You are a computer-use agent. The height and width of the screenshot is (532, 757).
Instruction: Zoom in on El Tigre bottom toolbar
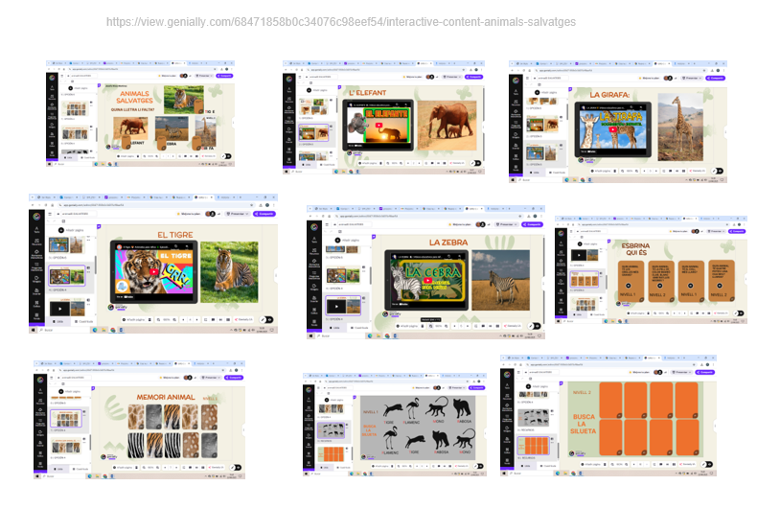pyautogui.click(x=174, y=319)
